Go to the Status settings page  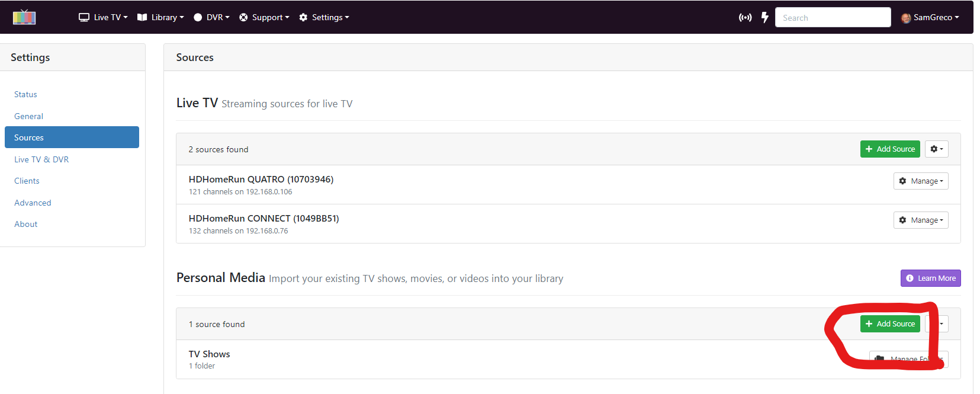(x=25, y=95)
